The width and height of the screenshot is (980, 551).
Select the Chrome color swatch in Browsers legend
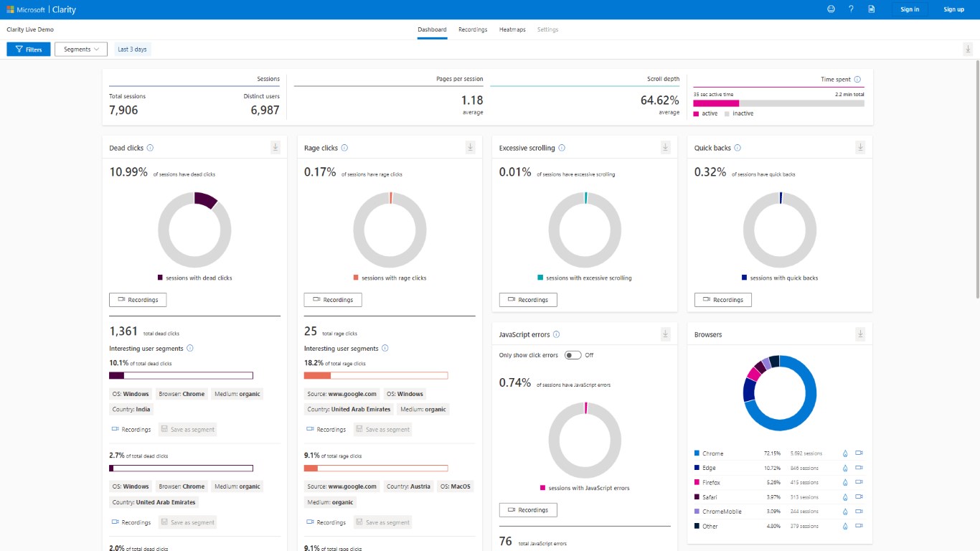point(697,453)
